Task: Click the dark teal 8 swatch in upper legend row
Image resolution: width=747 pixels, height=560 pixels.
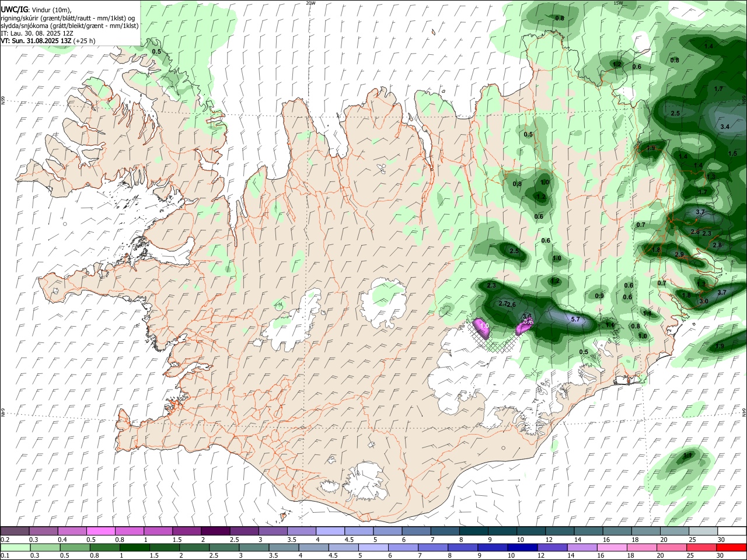Action: pyautogui.click(x=473, y=531)
